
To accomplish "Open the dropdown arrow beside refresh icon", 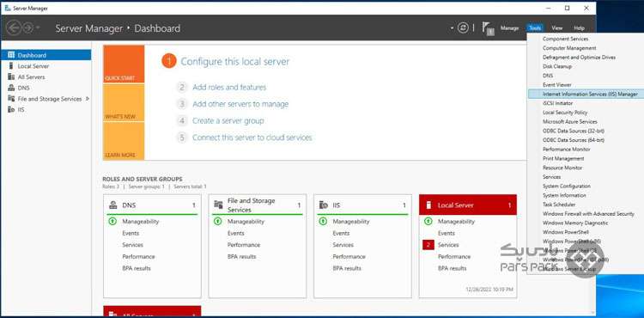I will (453, 28).
